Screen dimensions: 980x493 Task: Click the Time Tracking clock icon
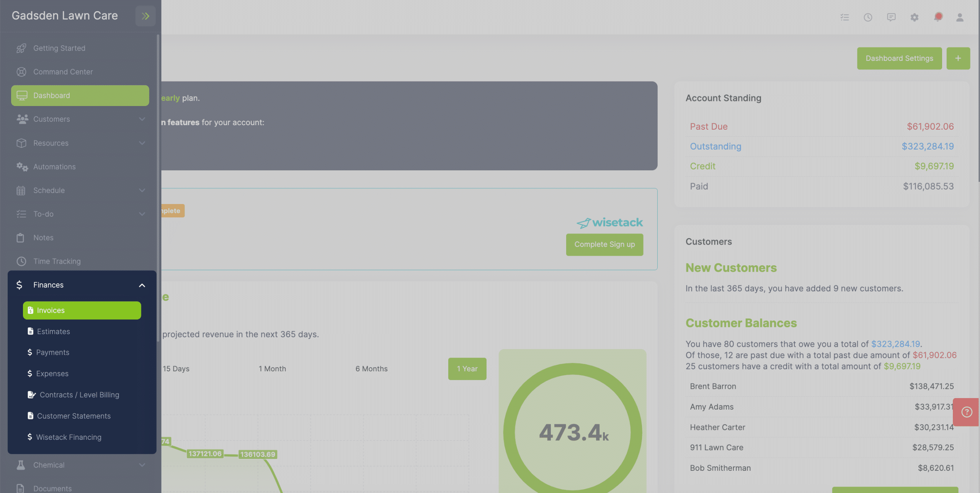point(21,261)
